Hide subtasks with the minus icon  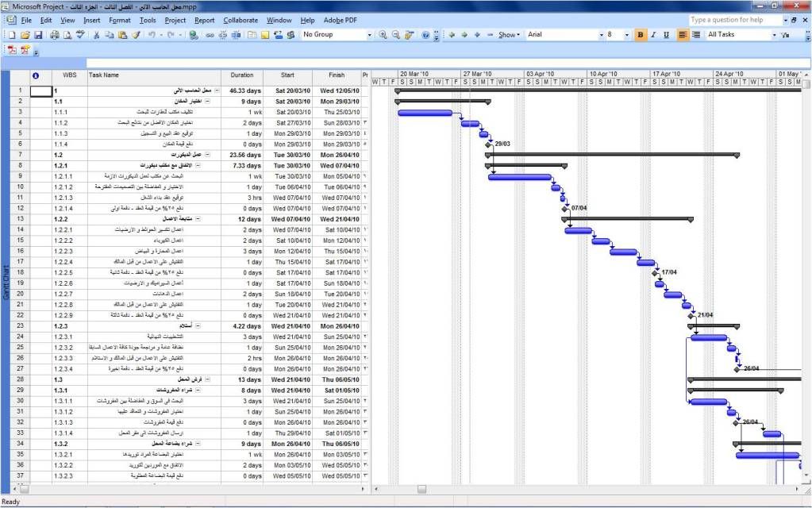tap(490, 35)
